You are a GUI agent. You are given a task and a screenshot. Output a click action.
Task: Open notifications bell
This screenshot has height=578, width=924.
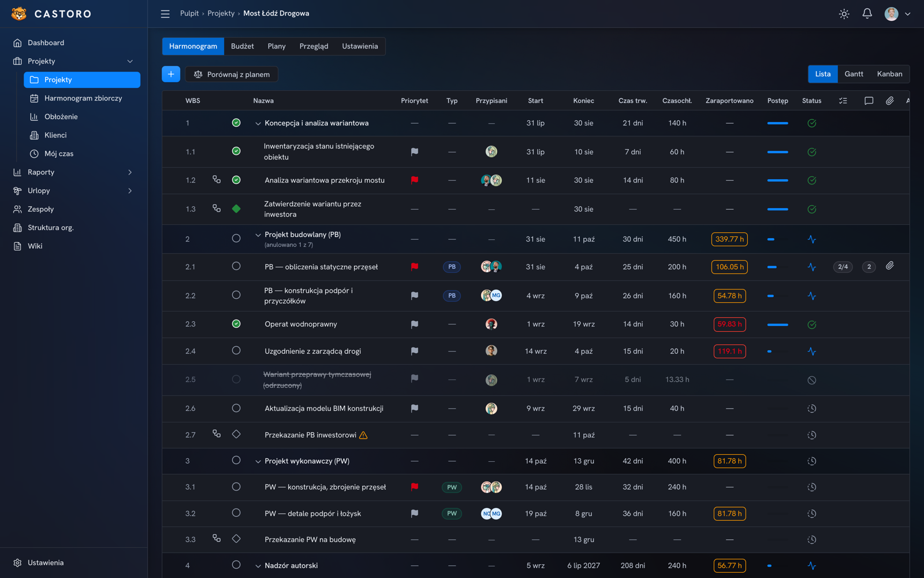tap(867, 14)
